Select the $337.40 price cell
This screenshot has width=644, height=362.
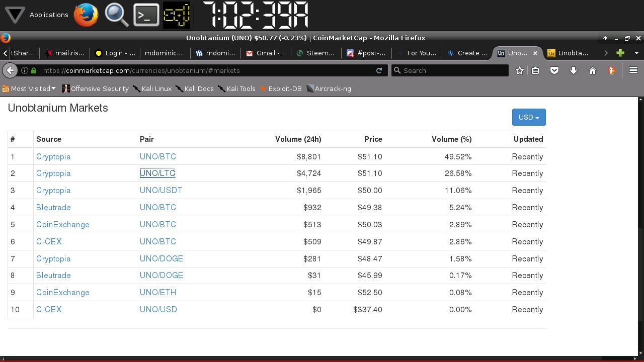point(368,309)
